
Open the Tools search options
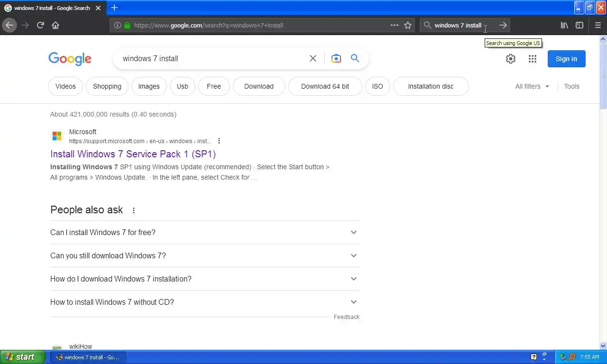pyautogui.click(x=571, y=86)
